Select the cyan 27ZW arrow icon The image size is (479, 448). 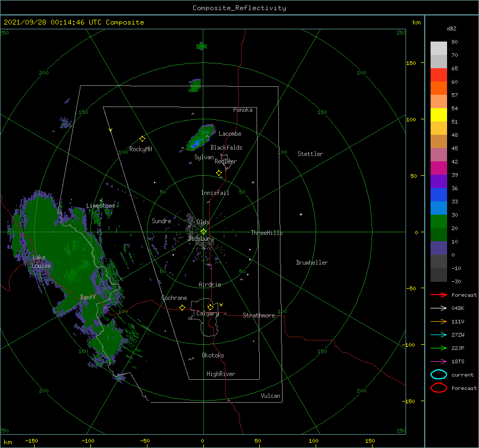[x=439, y=335]
